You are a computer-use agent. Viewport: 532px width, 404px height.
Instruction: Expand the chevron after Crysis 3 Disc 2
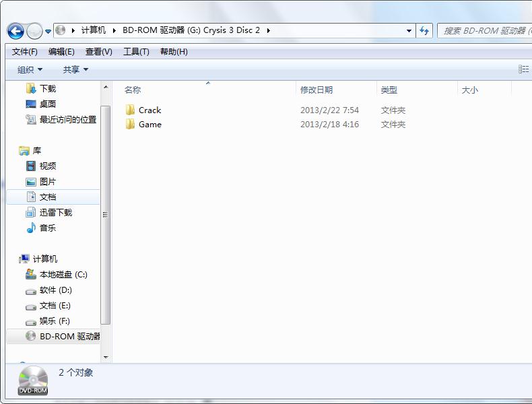click(x=269, y=30)
